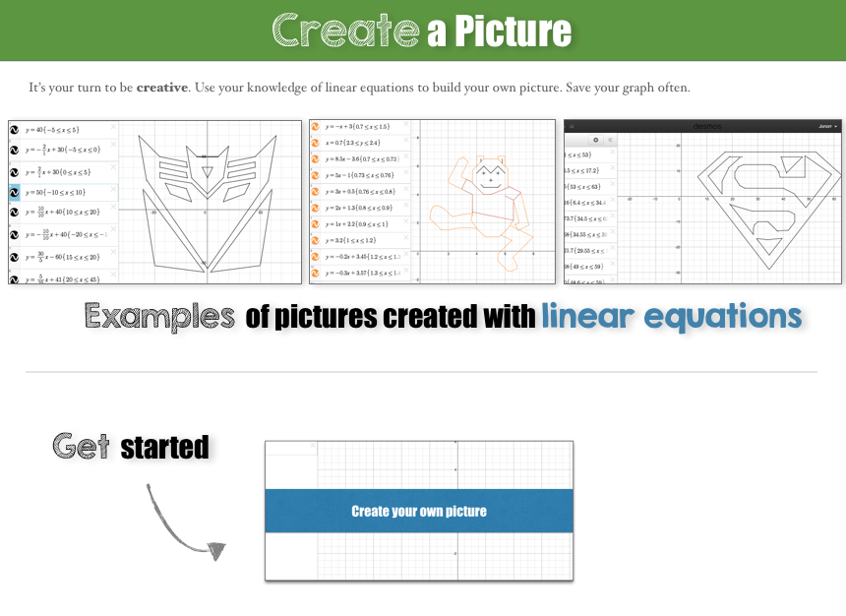This screenshot has width=846, height=616.
Task: Delete equation y=50{-10≤x≤10} using its X icon
Action: tap(111, 189)
